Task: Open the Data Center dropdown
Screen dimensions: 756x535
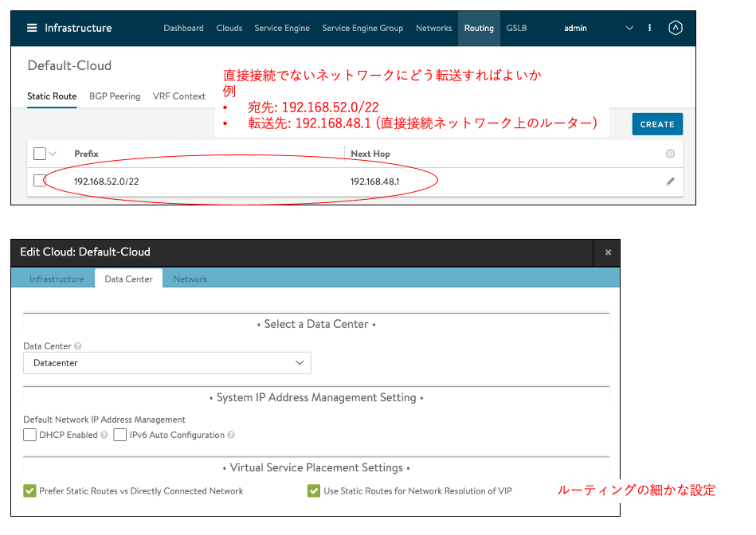Action: pyautogui.click(x=167, y=363)
